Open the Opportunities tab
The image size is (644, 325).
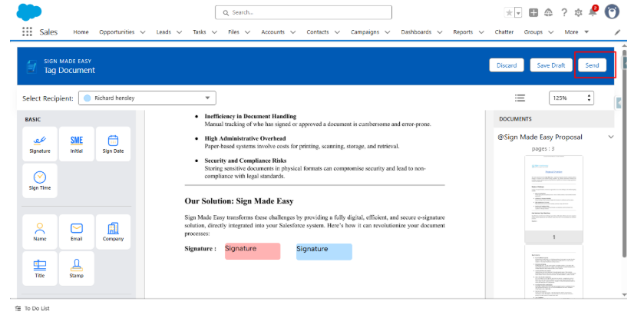point(117,32)
